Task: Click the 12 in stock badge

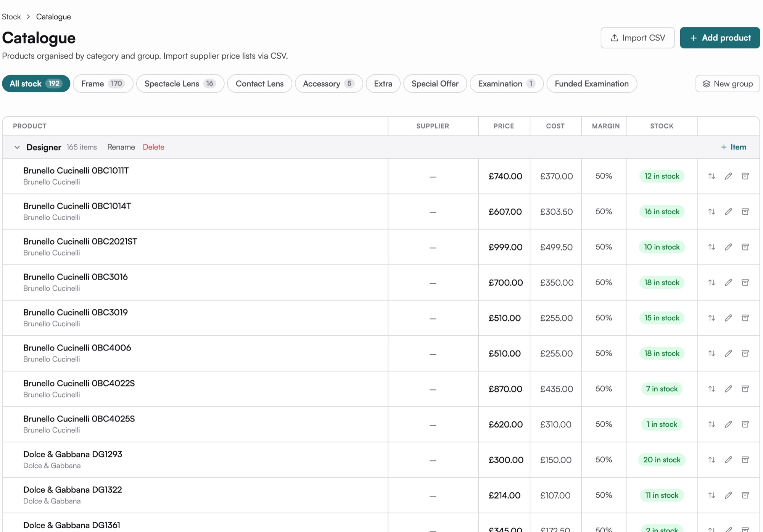Action: [x=662, y=176]
